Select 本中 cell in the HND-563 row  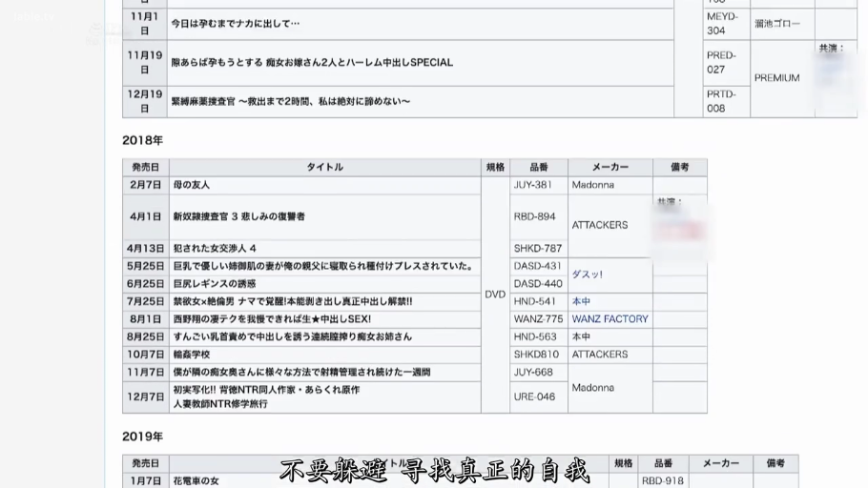click(581, 336)
